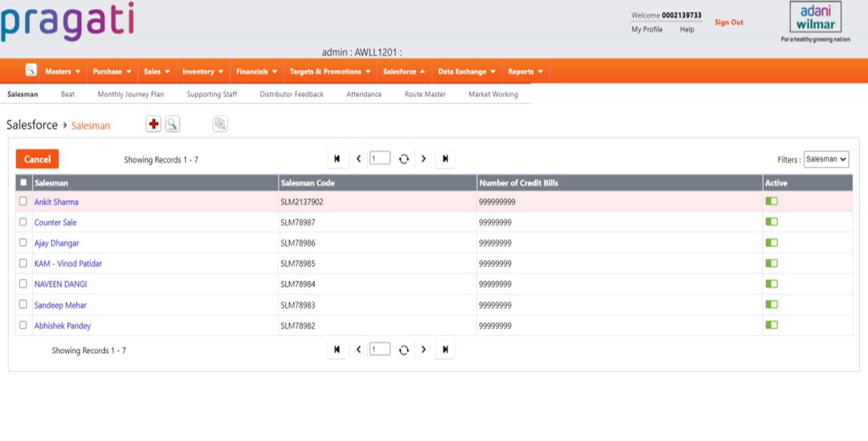Open Abhishek Pandey salesman record
The width and height of the screenshot is (868, 441).
point(63,326)
